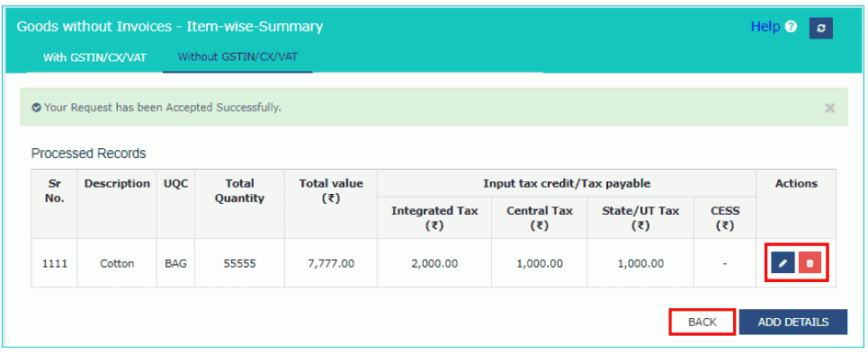Open the question mark help icon
Screen dimensions: 868x353
point(791,27)
